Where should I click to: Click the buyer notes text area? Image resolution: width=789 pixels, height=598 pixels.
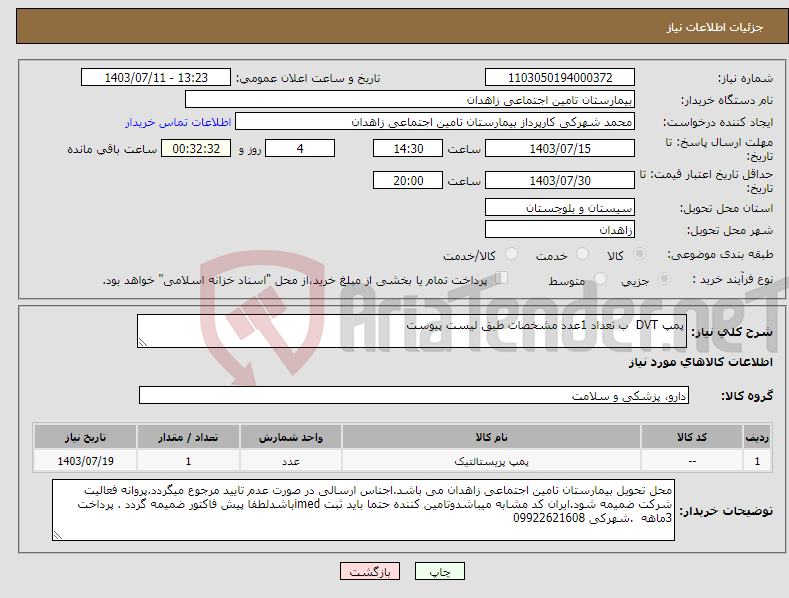(363, 510)
